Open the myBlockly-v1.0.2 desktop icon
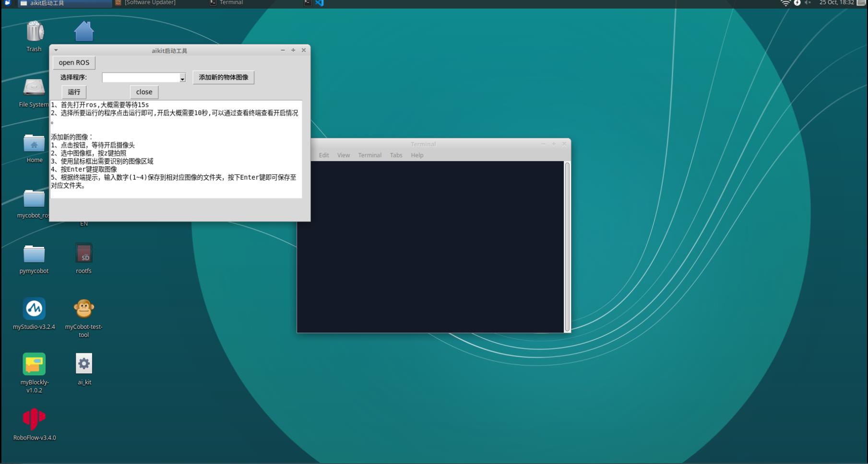The image size is (868, 464). (x=34, y=364)
